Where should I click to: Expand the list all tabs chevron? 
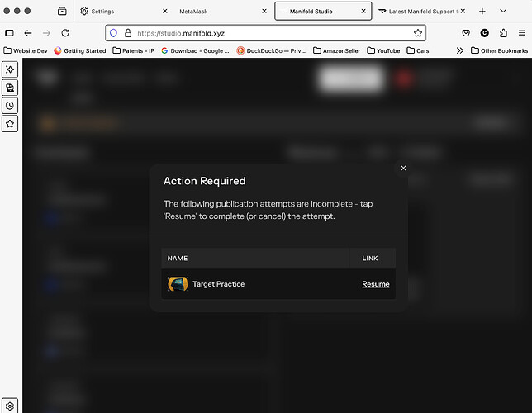pos(503,12)
